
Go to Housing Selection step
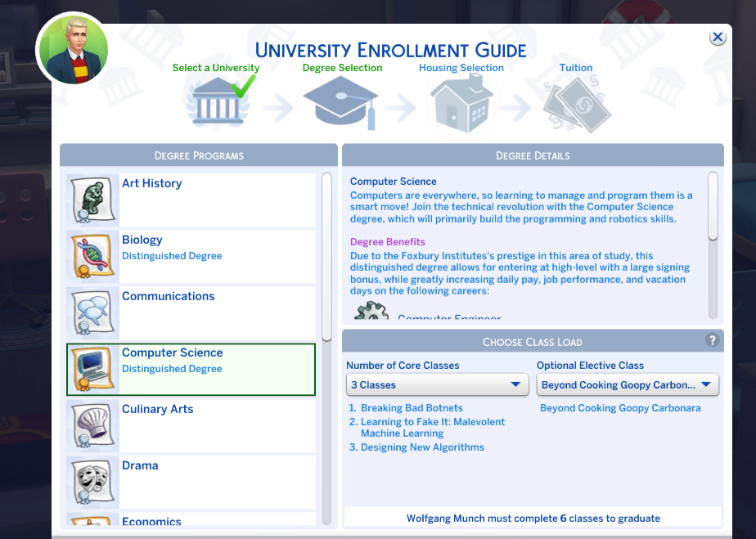click(461, 68)
